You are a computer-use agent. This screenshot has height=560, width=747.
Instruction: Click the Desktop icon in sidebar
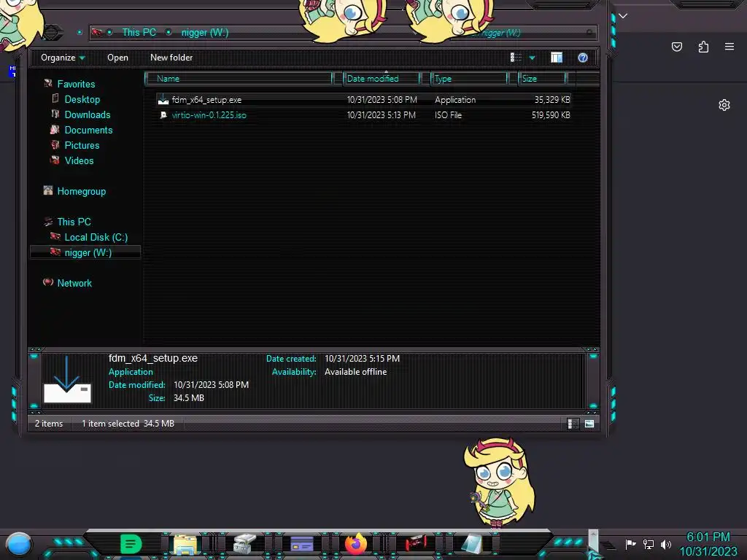(55, 98)
